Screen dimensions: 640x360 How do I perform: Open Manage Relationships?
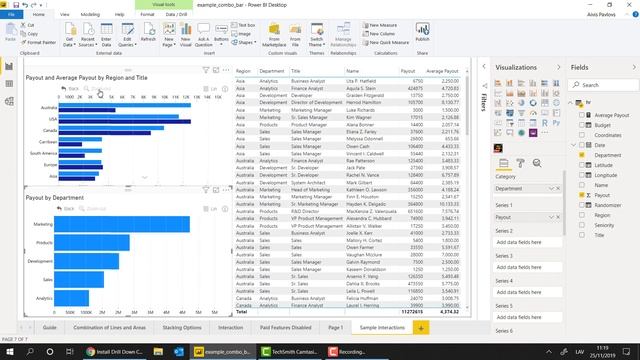click(343, 35)
